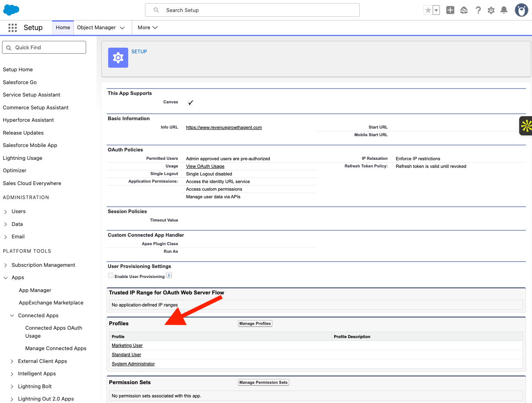Open the Setup gear icon in header
The width and height of the screenshot is (532, 403).
(491, 10)
